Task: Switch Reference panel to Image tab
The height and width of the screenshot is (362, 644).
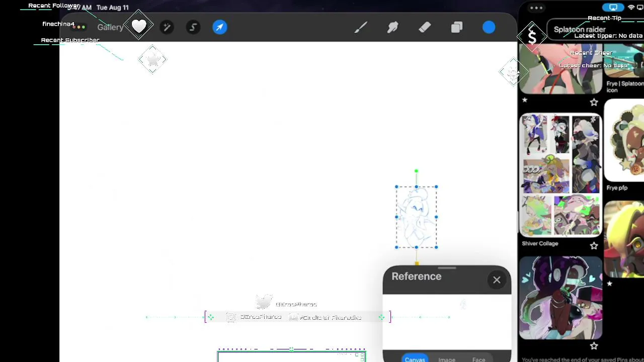Action: point(447,359)
